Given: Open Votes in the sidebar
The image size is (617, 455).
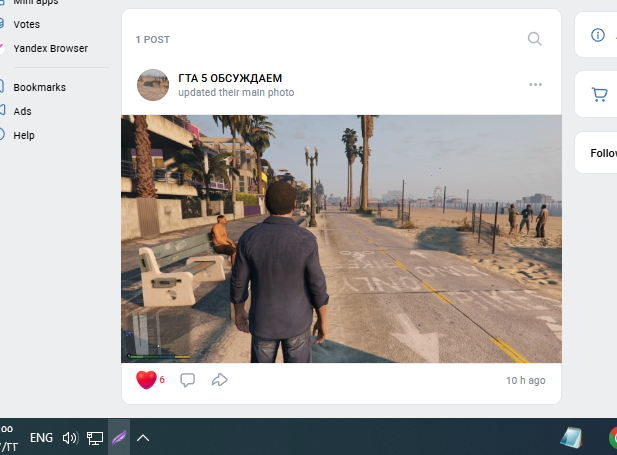Looking at the screenshot, I should tap(26, 24).
